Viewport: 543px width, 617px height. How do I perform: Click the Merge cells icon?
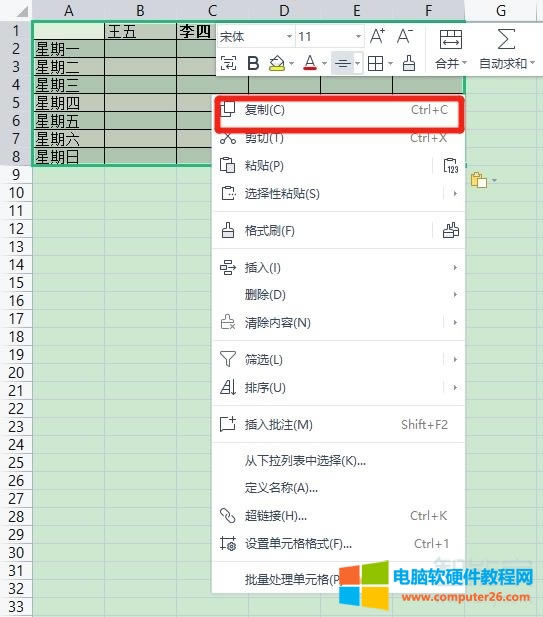pos(451,39)
